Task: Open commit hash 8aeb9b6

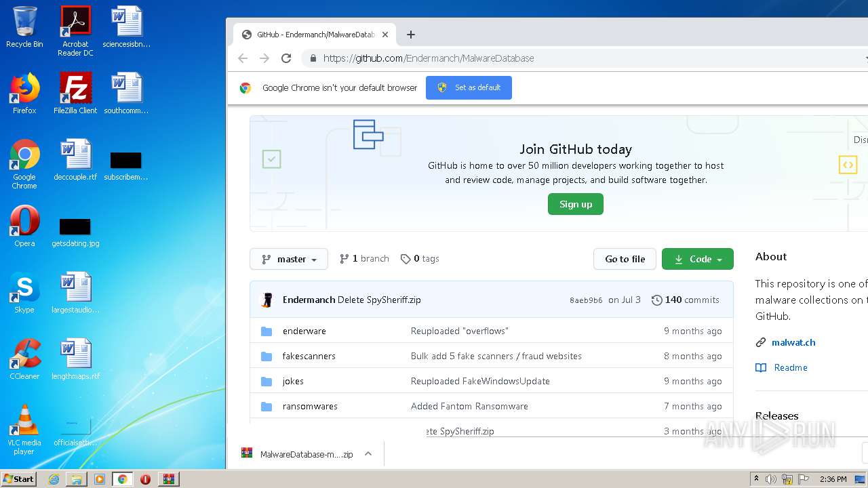Action: pos(586,300)
